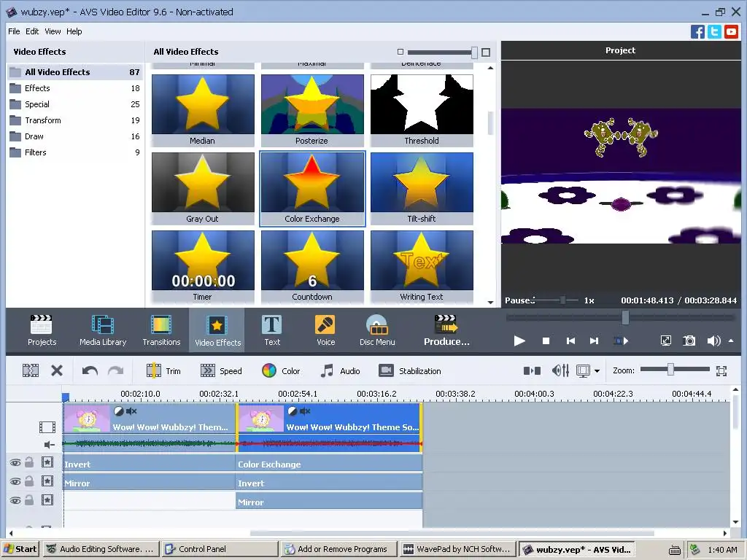
Task: Delete the selected item with the X icon
Action: (x=57, y=370)
